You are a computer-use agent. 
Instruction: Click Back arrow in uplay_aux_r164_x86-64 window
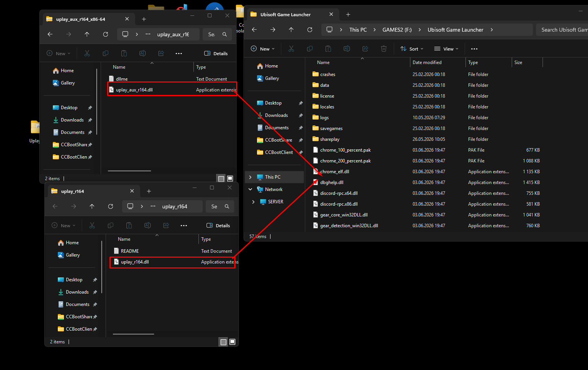point(50,34)
